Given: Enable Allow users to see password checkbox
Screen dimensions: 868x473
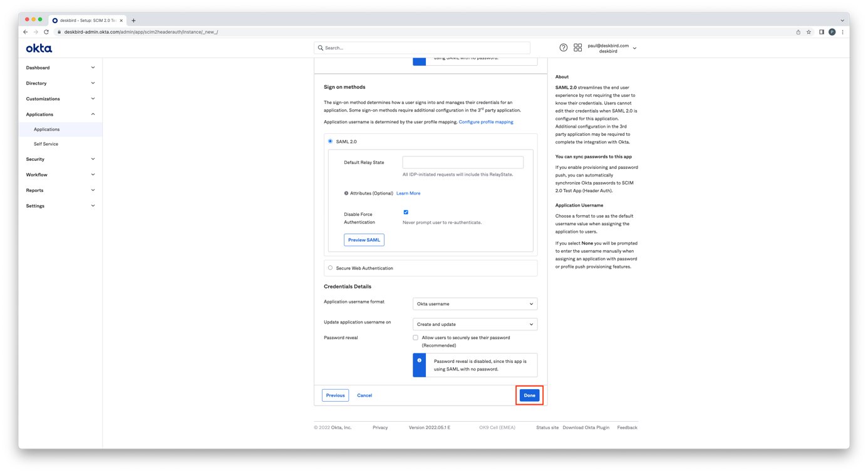Looking at the screenshot, I should coord(415,338).
